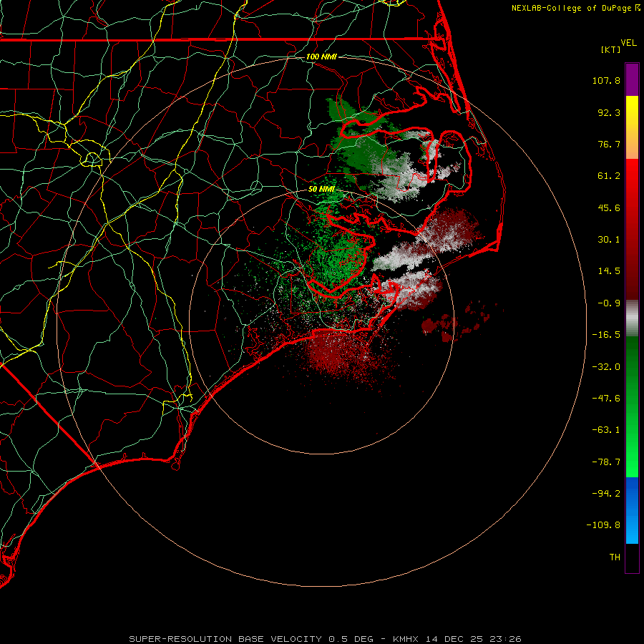Click the [KT] units label
644x644 pixels.
click(x=611, y=49)
